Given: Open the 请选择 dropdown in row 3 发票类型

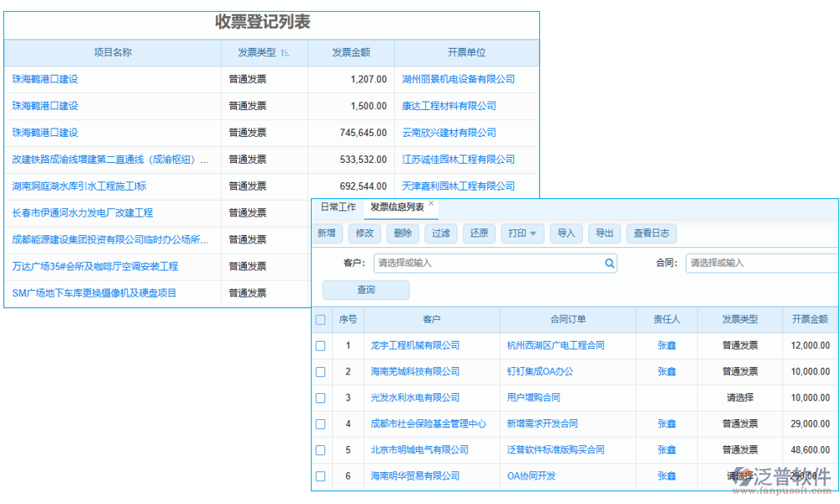Looking at the screenshot, I should pyautogui.click(x=740, y=397).
